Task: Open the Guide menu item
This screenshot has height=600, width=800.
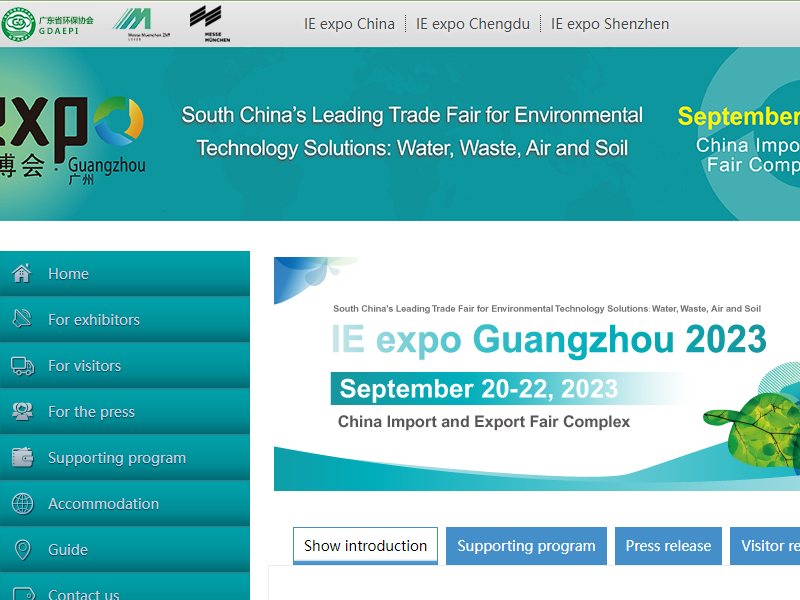Action: [125, 549]
